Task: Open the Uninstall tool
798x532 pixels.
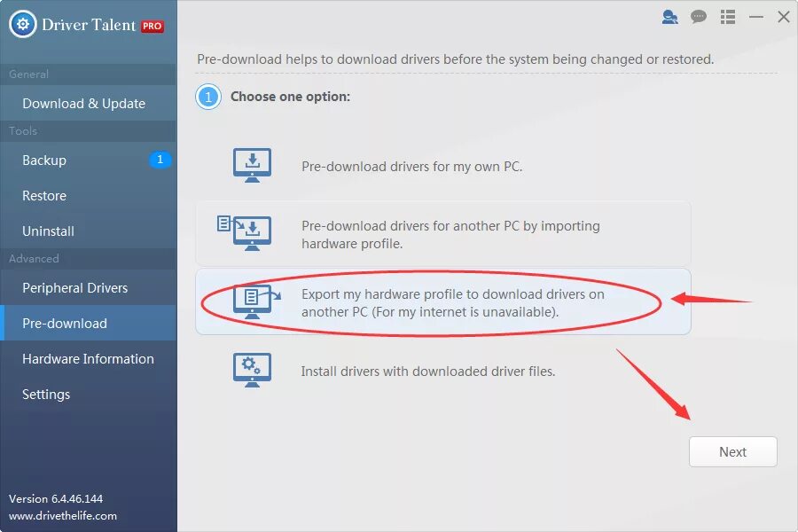Action: tap(89, 231)
